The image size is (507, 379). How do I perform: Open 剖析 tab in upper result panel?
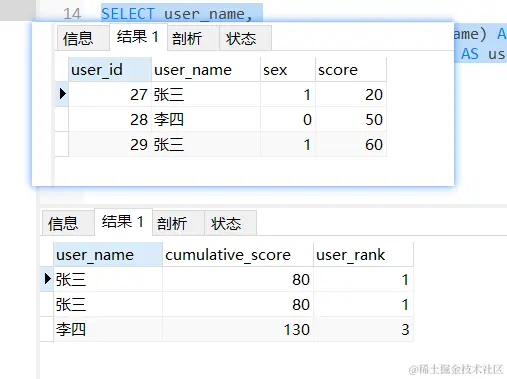[x=193, y=38]
